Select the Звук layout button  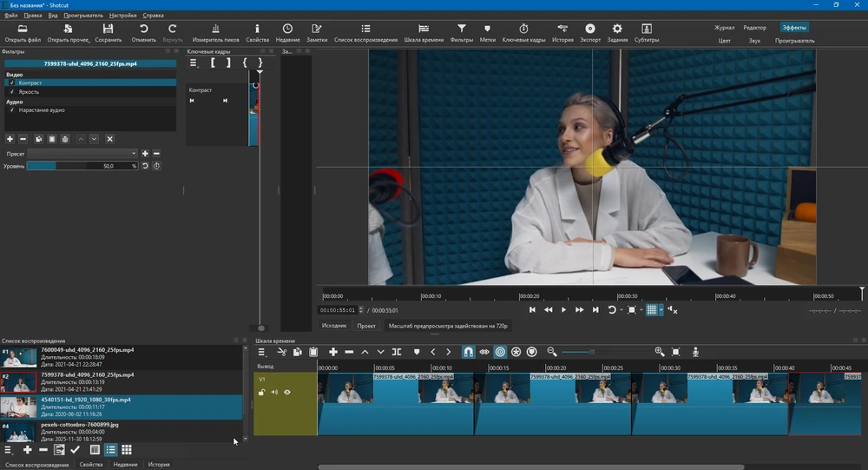click(x=753, y=41)
